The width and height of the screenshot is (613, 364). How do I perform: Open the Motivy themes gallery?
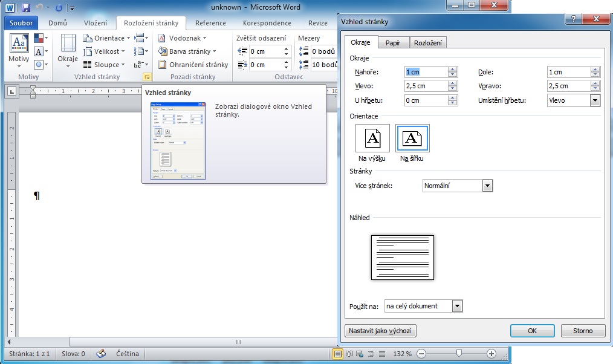(x=19, y=51)
